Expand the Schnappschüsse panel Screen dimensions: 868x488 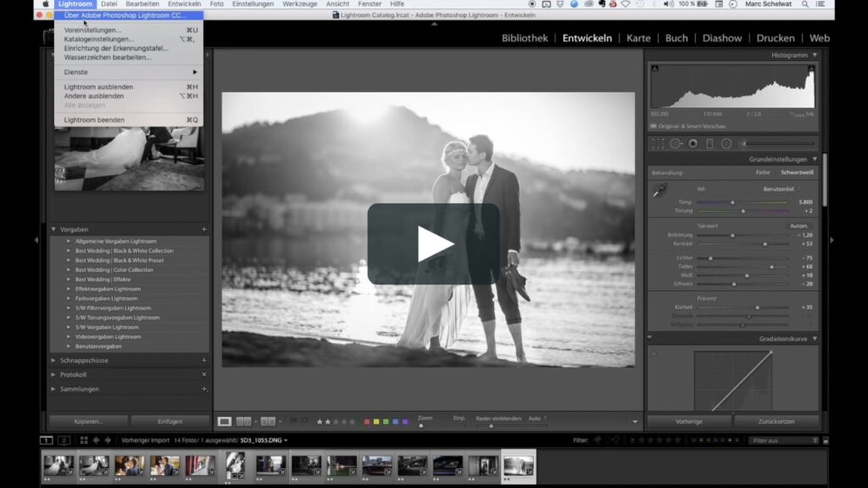tap(53, 360)
